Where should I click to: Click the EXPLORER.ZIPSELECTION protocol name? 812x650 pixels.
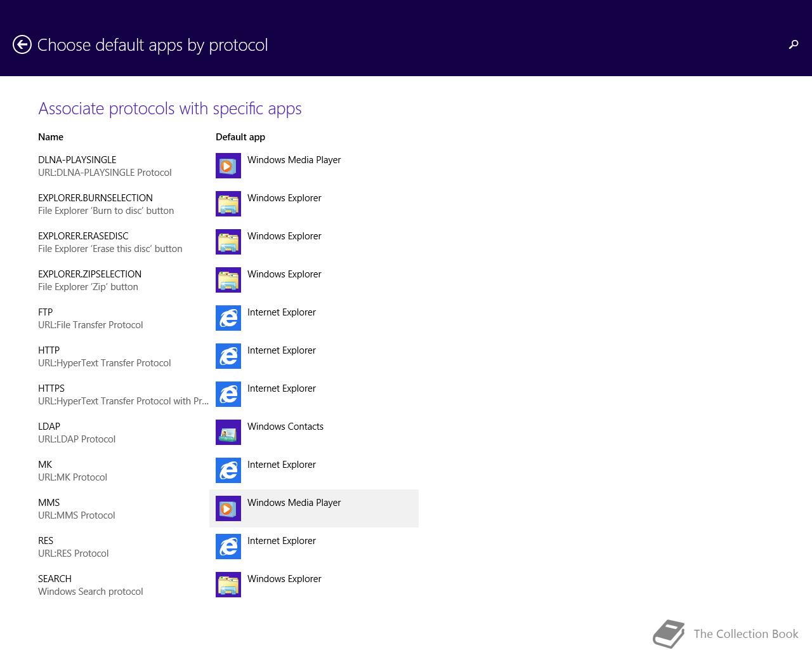click(x=89, y=274)
